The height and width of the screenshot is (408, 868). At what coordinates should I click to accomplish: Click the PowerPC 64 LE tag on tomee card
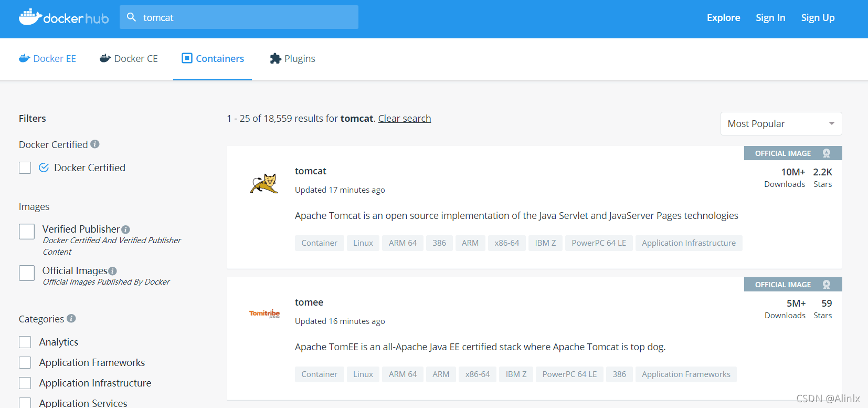[x=569, y=374]
